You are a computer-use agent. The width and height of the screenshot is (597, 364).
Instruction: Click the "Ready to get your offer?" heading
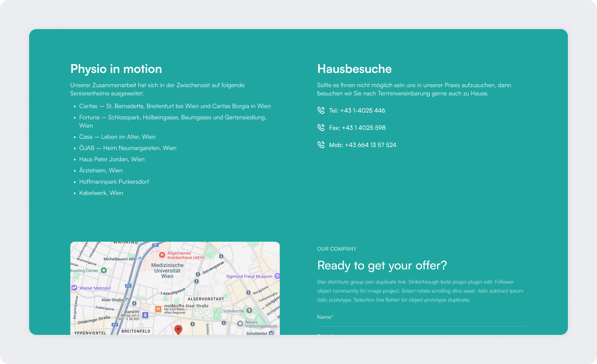[x=382, y=265]
